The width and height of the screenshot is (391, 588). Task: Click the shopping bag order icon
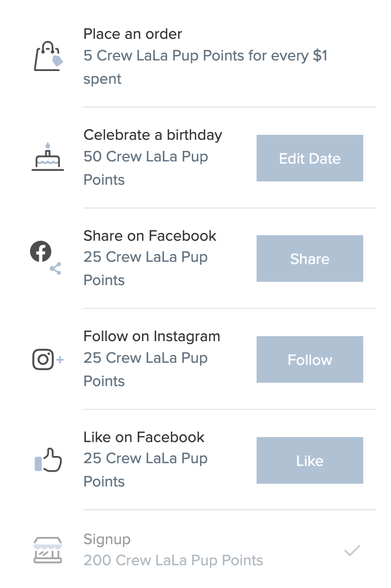(48, 56)
